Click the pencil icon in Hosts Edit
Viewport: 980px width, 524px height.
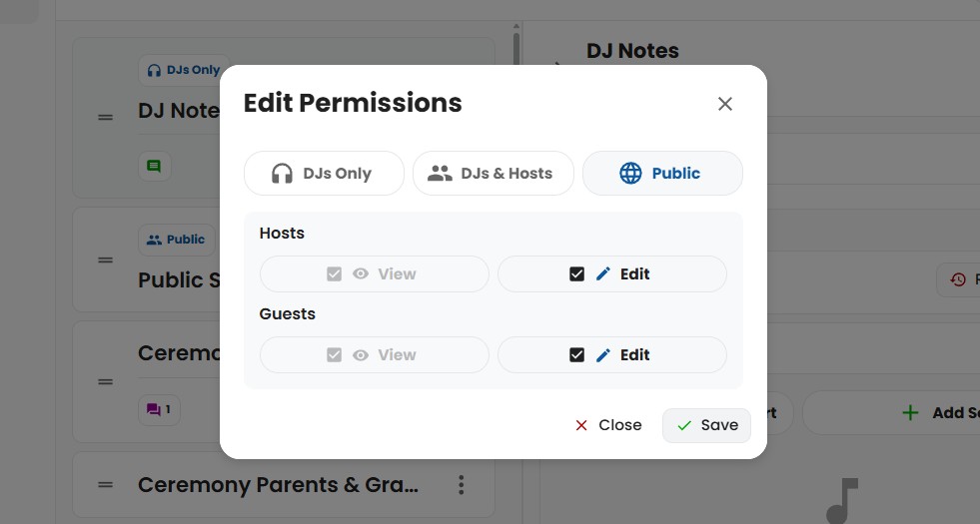603,274
